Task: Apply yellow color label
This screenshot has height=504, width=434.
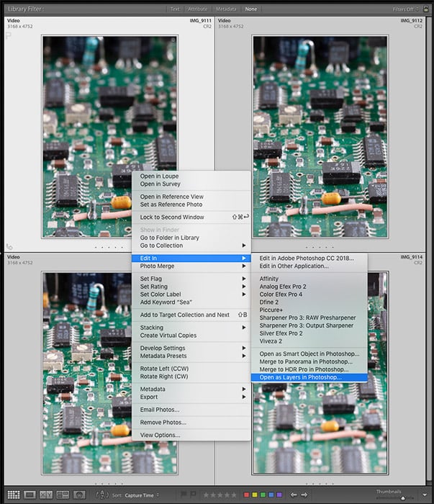Action: pos(255,495)
